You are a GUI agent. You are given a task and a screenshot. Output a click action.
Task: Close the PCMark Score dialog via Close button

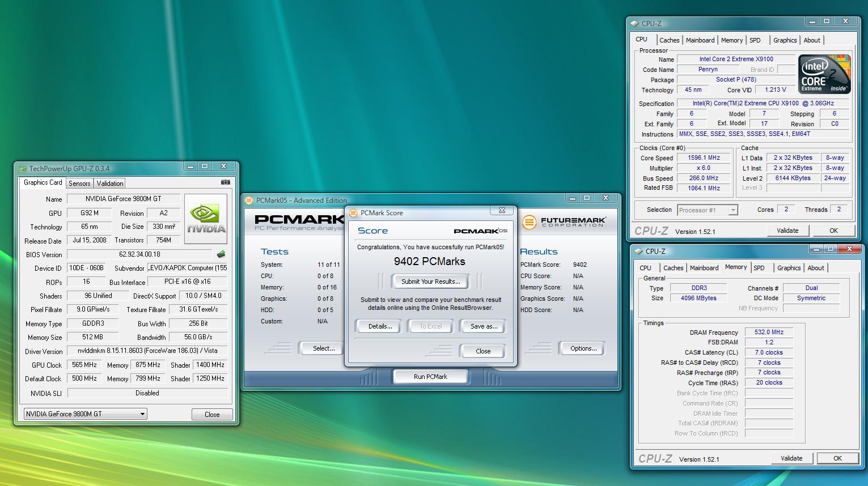tap(483, 351)
